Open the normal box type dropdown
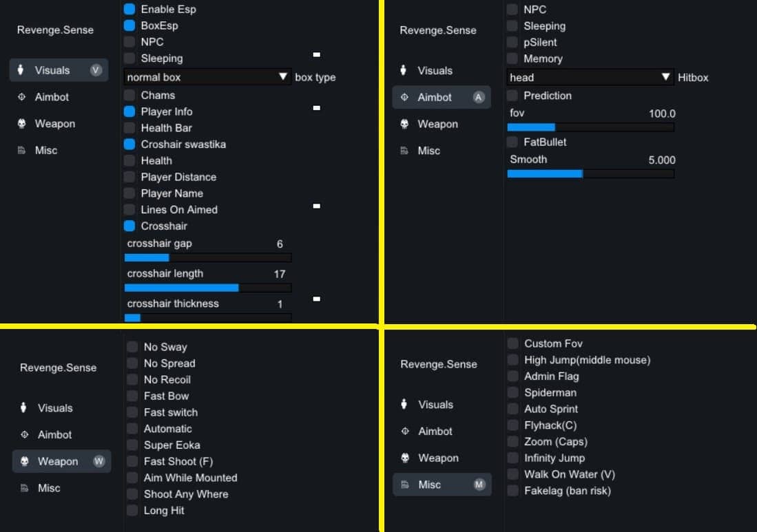The height and width of the screenshot is (532, 757). (207, 77)
